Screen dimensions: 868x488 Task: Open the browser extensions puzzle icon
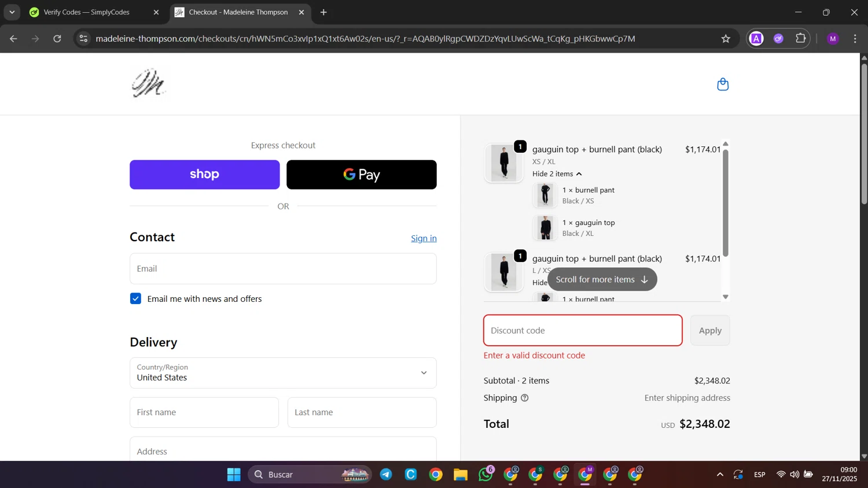801,39
